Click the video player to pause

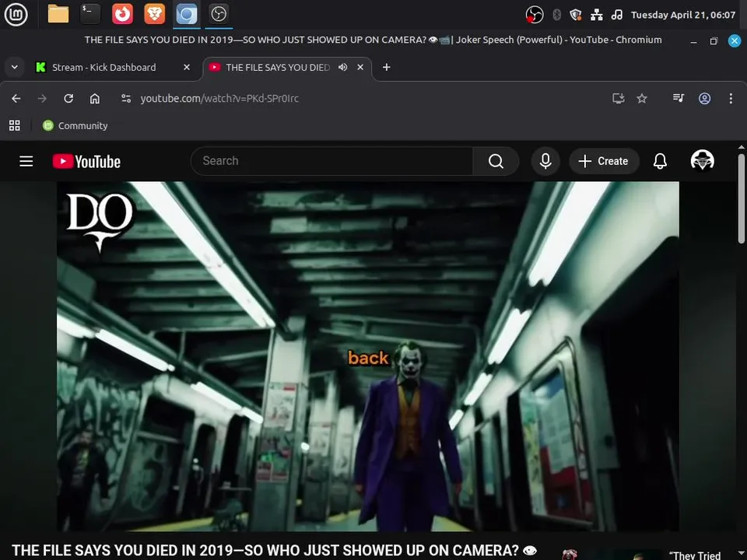tap(368, 356)
